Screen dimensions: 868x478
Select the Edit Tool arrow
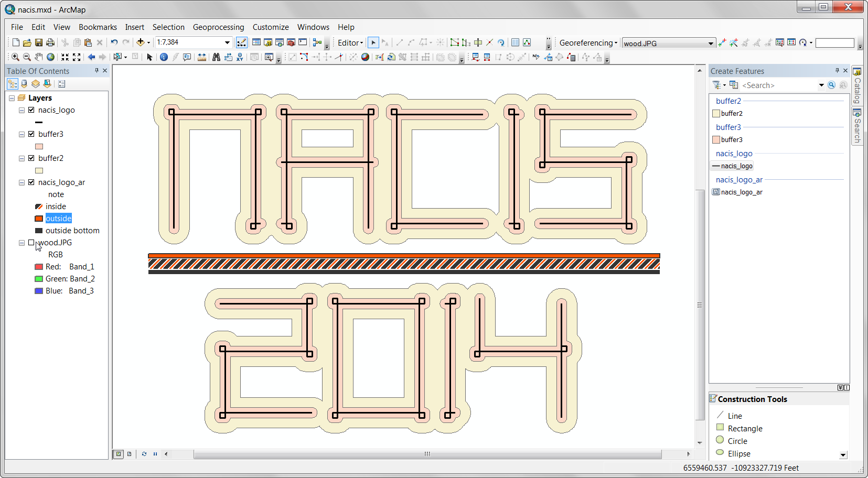point(373,42)
